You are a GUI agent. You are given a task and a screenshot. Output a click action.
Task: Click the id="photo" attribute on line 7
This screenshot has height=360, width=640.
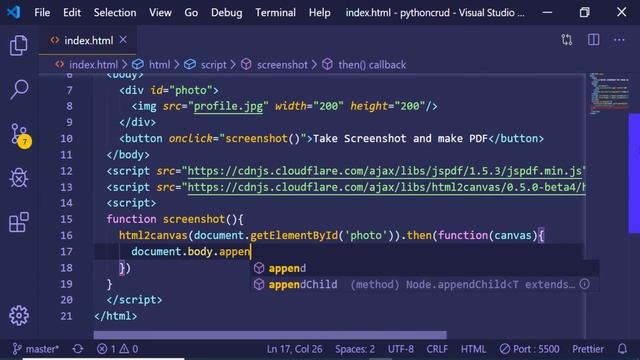(181, 90)
